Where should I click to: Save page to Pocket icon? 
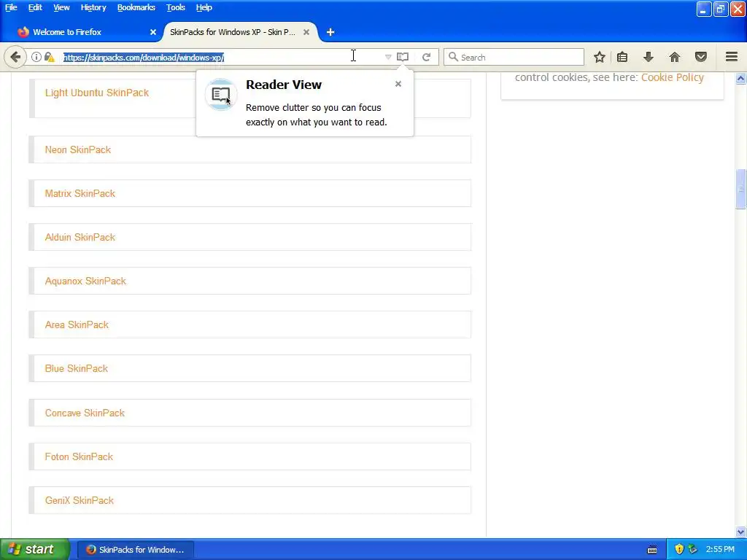(x=701, y=57)
